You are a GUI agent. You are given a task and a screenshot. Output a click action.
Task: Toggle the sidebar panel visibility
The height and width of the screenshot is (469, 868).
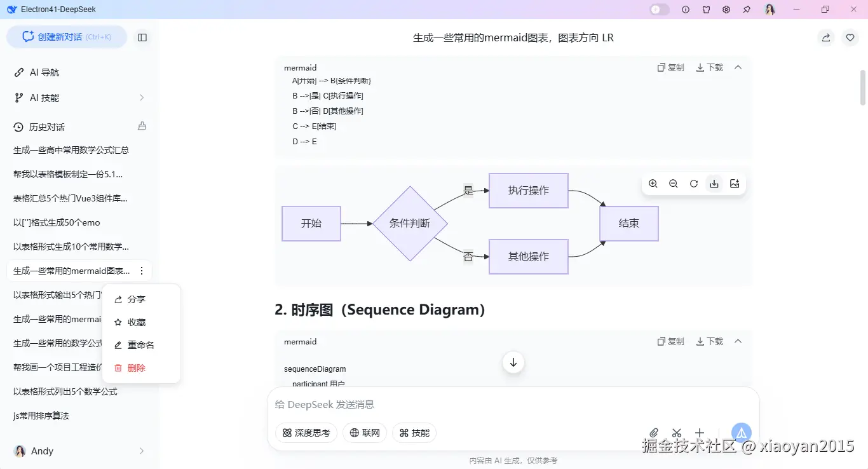coord(142,37)
